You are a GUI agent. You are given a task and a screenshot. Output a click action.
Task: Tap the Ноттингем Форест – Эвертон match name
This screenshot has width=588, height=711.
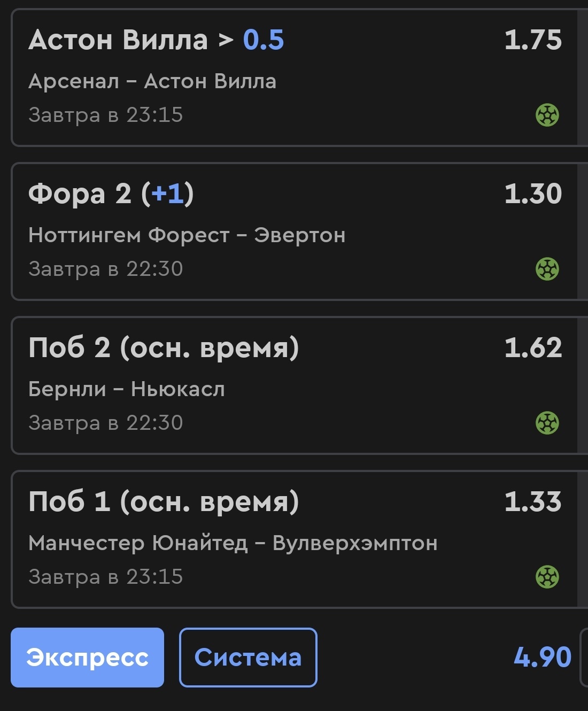tap(187, 235)
